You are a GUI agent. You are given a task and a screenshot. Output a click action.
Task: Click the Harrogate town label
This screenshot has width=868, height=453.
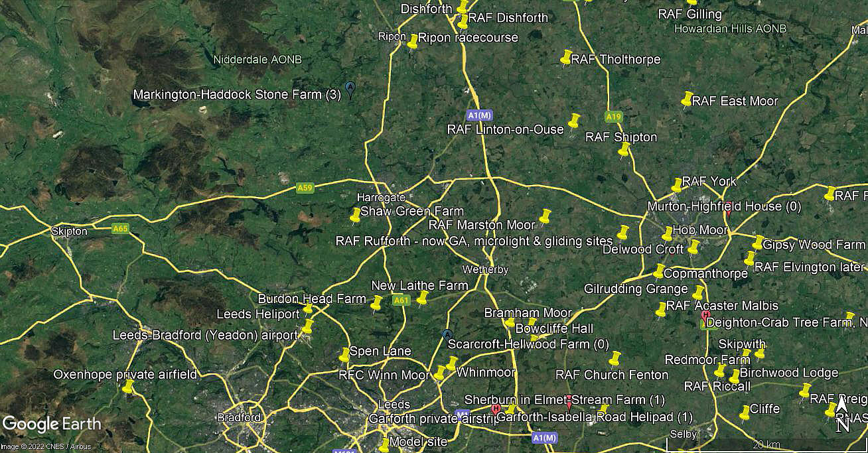tap(381, 198)
